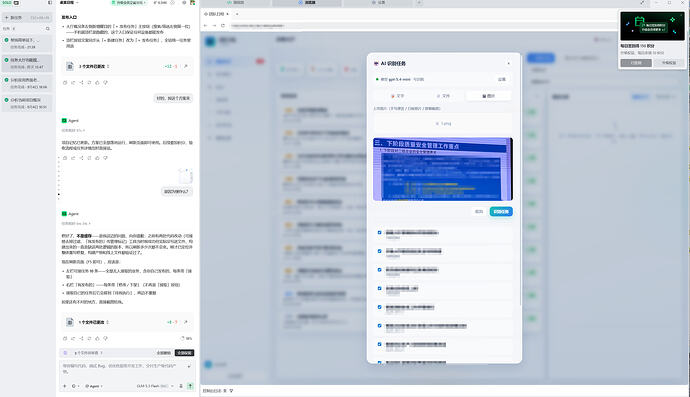Expand thinking time under second Agent label
Image resolution: width=690 pixels, height=397 pixels.
click(x=76, y=224)
